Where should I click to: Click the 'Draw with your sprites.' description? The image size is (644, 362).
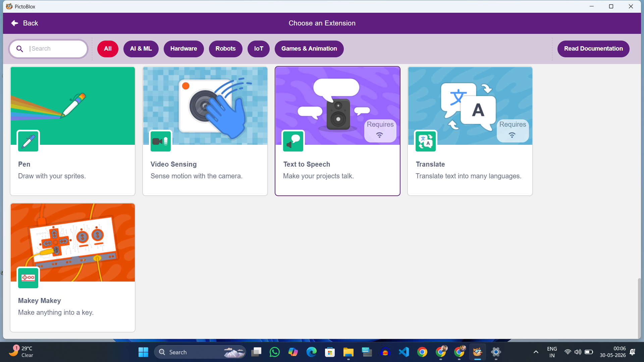pyautogui.click(x=52, y=176)
